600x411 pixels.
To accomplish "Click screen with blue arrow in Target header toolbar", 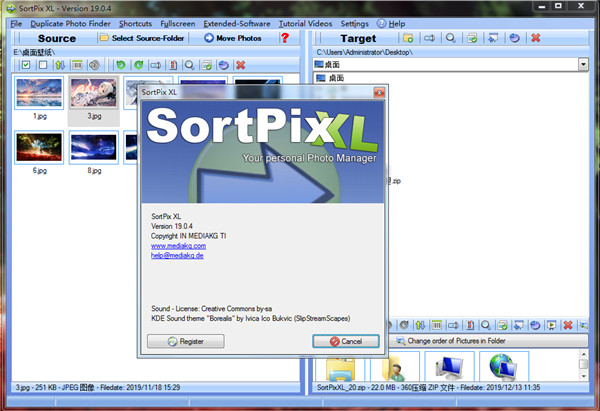I will click(x=493, y=38).
